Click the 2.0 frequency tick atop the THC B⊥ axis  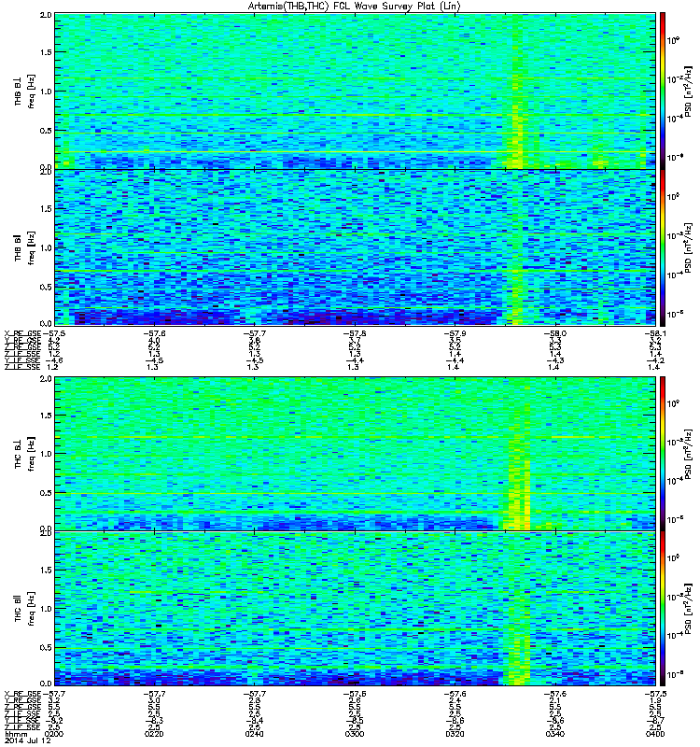[x=46, y=379]
